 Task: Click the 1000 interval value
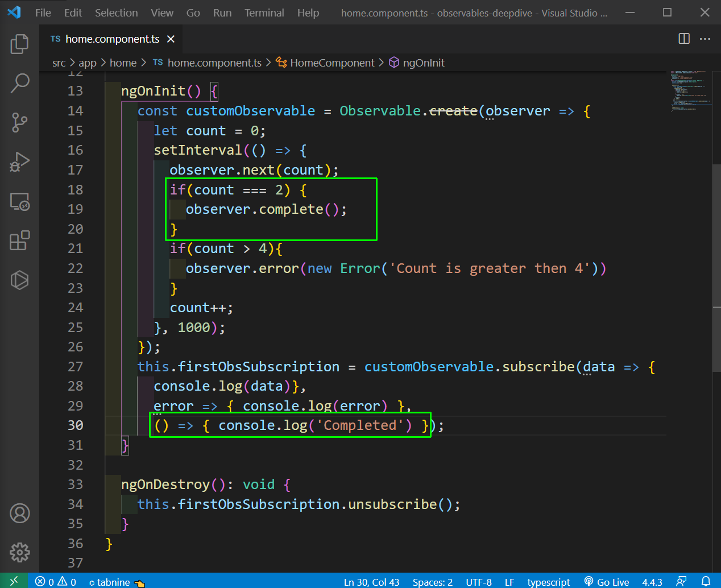coord(194,328)
